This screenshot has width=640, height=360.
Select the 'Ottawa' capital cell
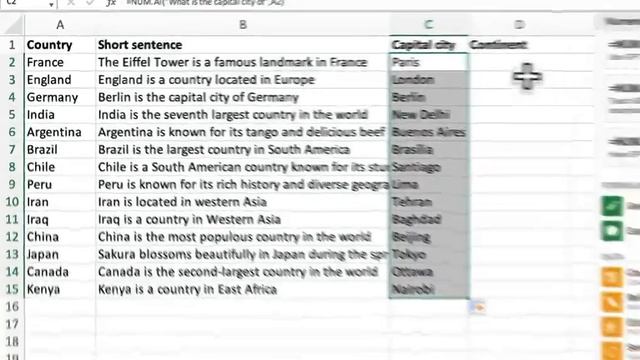(x=429, y=272)
